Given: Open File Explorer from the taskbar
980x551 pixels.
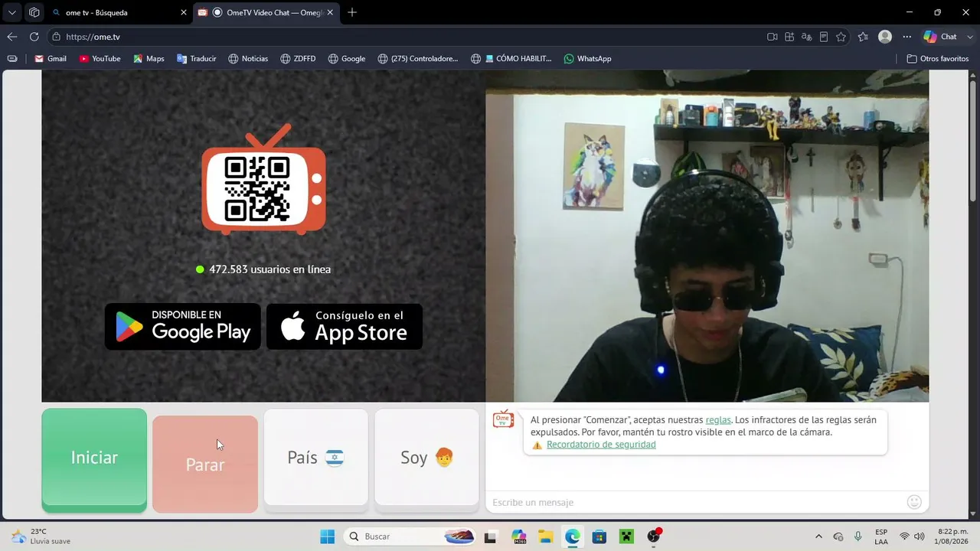Looking at the screenshot, I should click(x=545, y=536).
